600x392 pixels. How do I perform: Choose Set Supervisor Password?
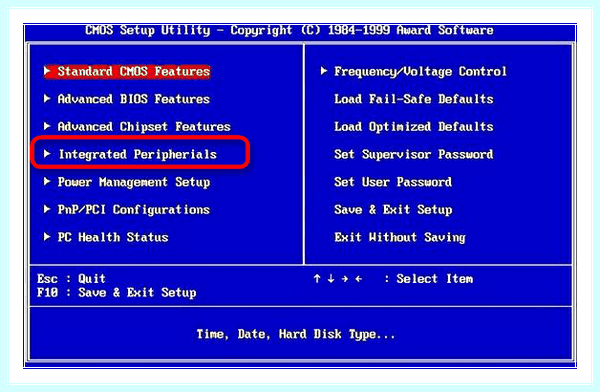(x=414, y=154)
